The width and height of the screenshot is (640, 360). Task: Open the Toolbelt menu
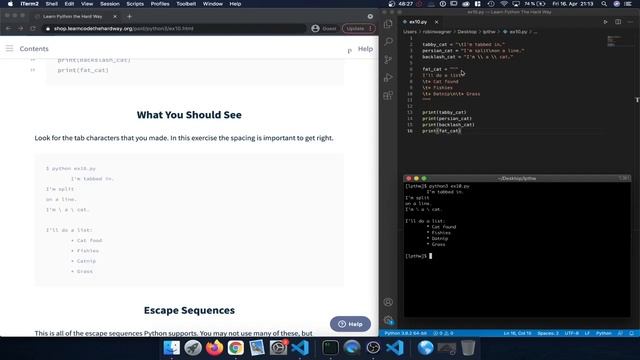[186, 4]
